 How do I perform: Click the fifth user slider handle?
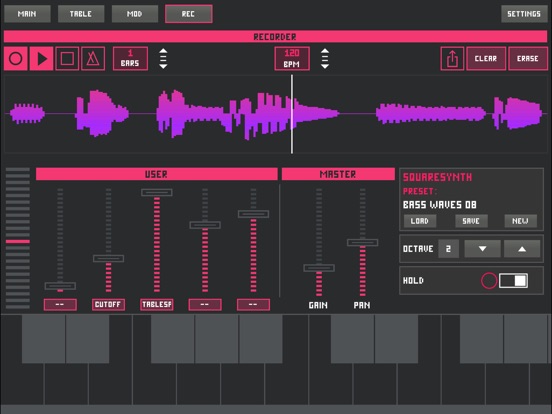pos(253,214)
